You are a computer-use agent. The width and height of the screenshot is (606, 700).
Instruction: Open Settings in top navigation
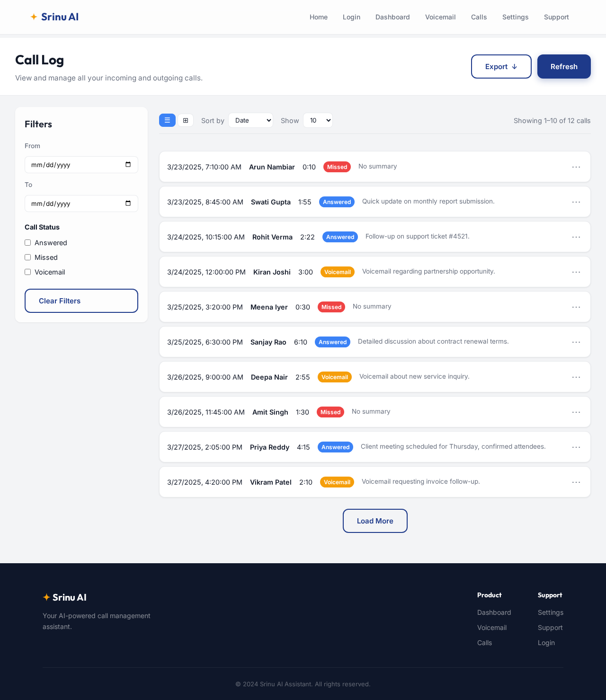coord(515,17)
